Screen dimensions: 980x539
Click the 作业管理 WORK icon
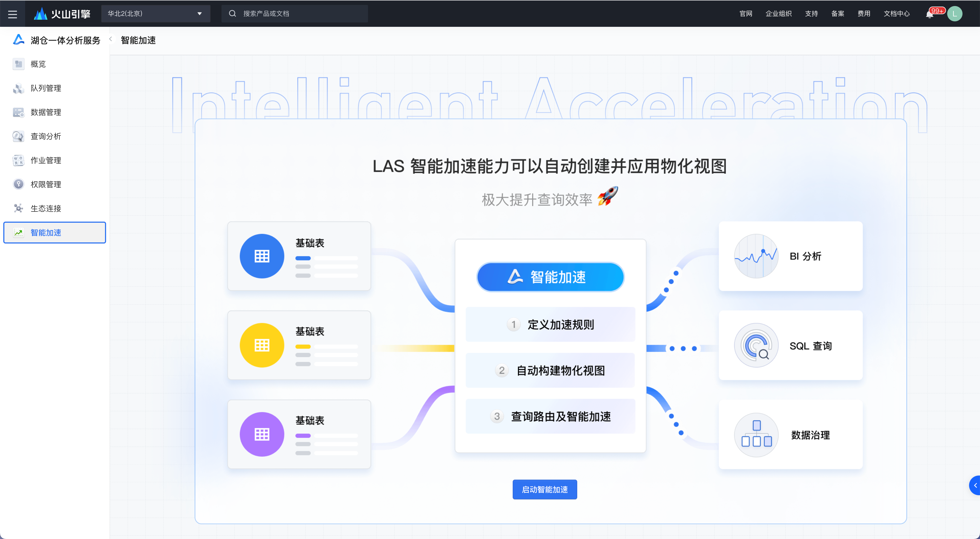18,160
